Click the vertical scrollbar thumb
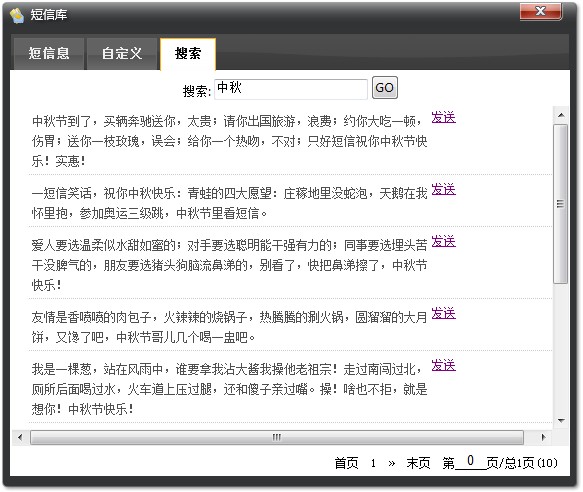This screenshot has width=583, height=492. [x=561, y=204]
